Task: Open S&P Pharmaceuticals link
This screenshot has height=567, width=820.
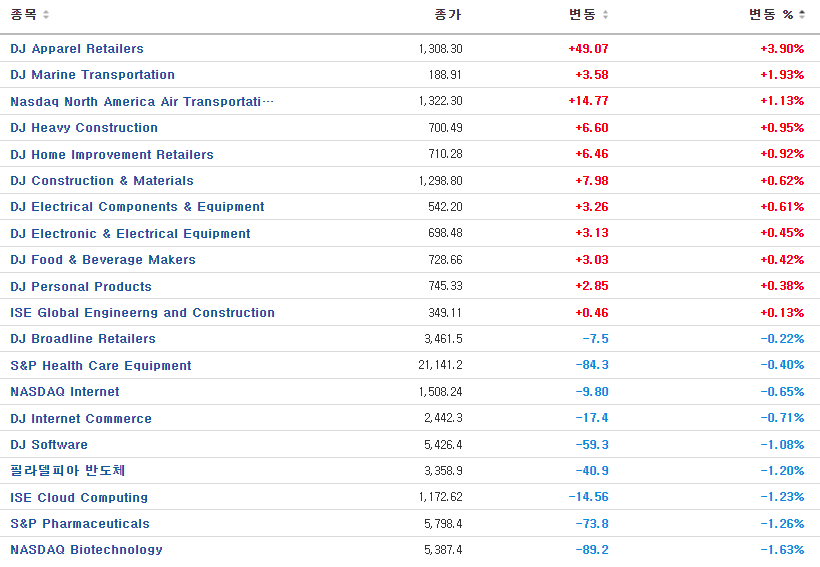Action: pos(80,524)
